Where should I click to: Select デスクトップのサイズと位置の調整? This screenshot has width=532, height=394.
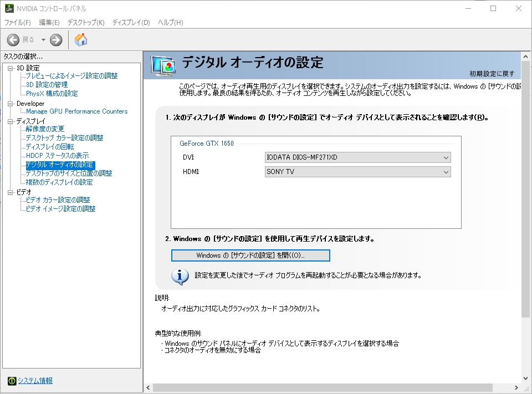click(x=69, y=173)
